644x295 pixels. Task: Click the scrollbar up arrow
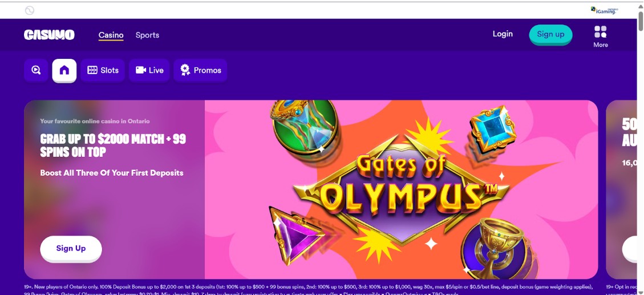[x=641, y=6]
